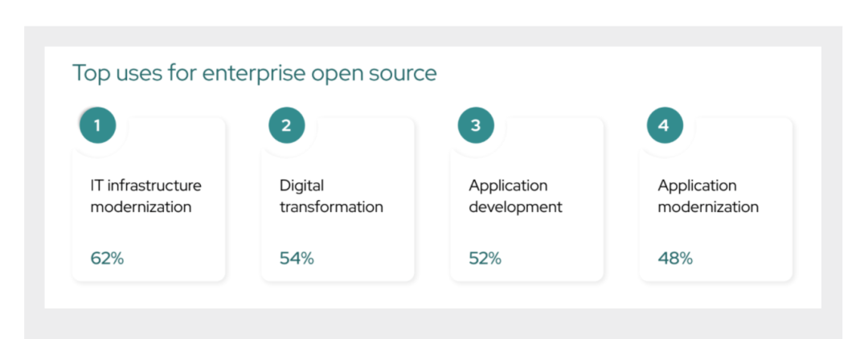Screen dimensions: 868x339
Task: Select the word 'Digital' in card 2
Action: 301,186
